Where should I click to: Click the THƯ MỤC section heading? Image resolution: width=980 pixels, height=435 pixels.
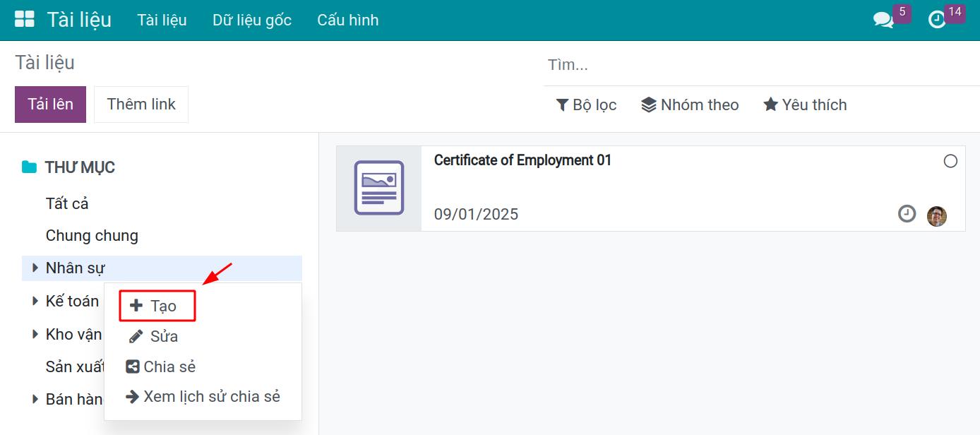pyautogui.click(x=80, y=167)
